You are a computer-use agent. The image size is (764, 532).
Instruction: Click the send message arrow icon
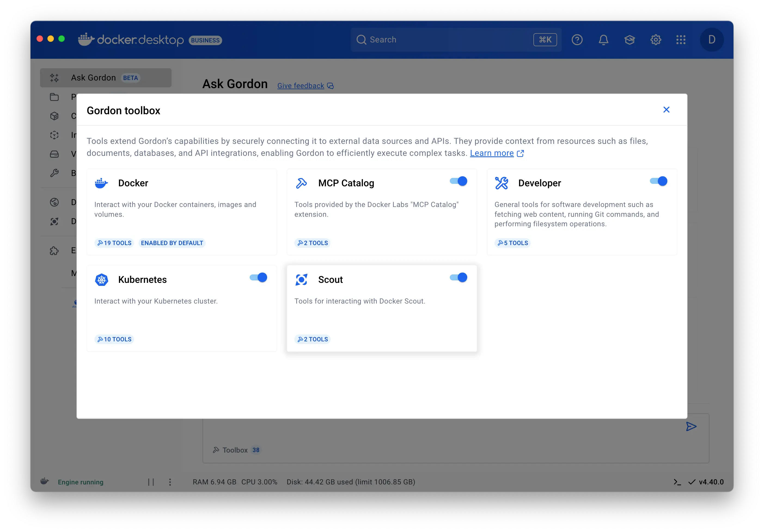tap(691, 426)
